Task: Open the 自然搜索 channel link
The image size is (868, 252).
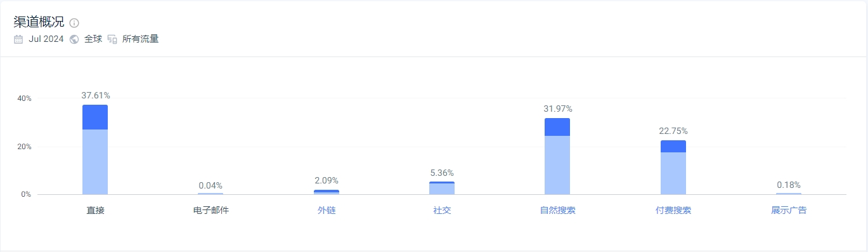Action: 557,210
